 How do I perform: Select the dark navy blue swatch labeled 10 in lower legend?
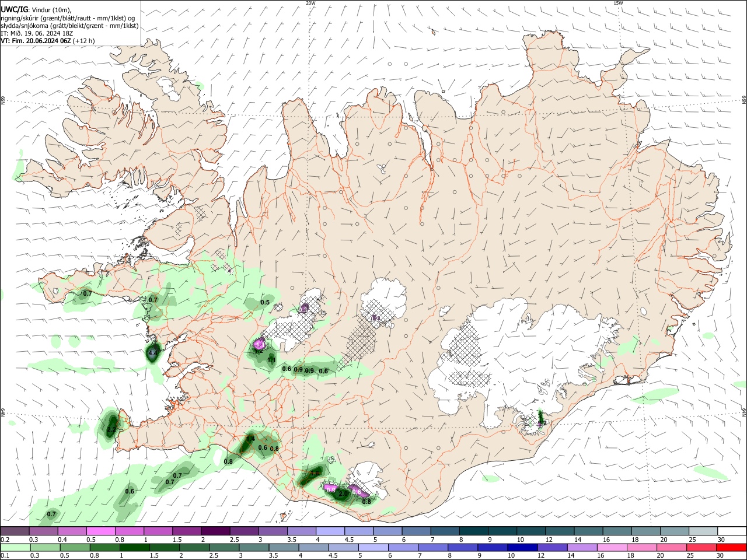[522, 547]
